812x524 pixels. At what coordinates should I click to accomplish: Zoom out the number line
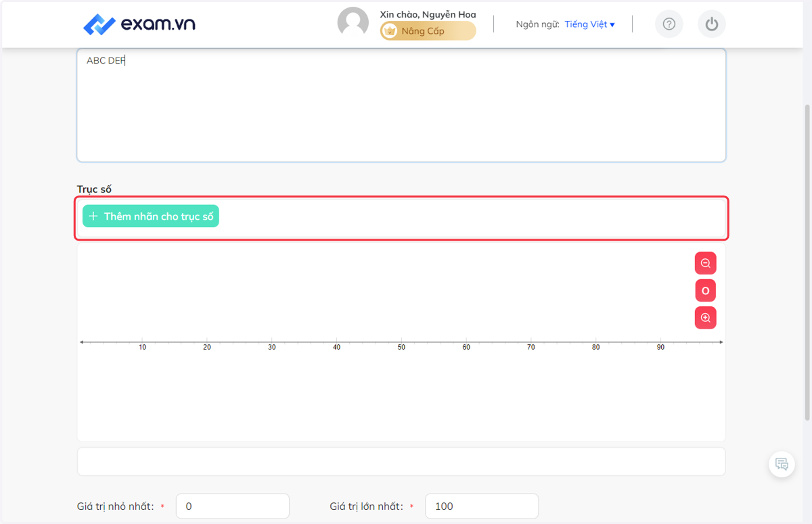point(706,264)
